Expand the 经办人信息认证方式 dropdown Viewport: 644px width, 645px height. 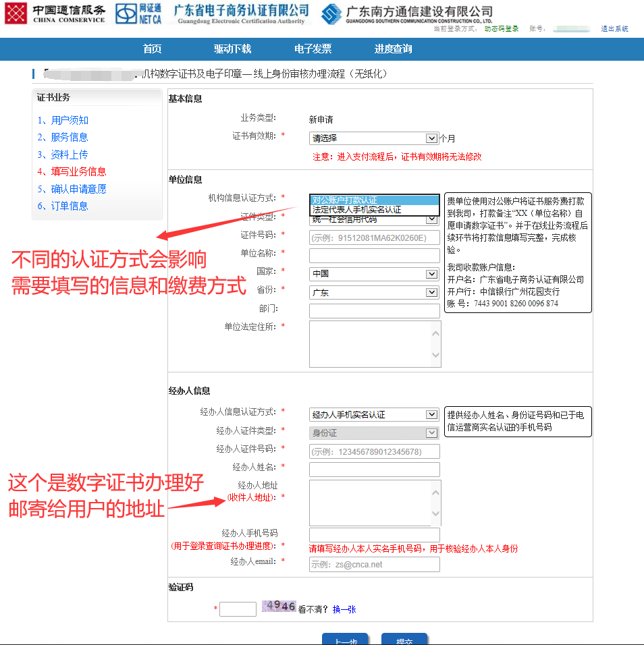pos(374,415)
